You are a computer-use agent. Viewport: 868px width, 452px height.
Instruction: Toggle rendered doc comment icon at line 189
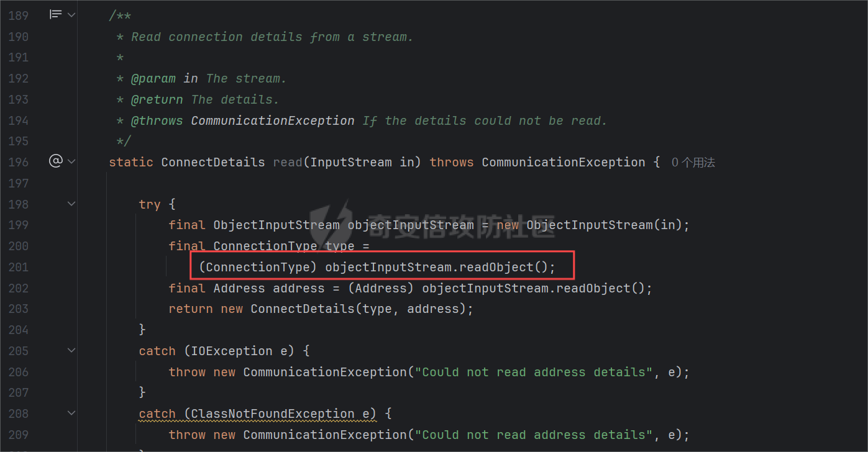(x=56, y=14)
